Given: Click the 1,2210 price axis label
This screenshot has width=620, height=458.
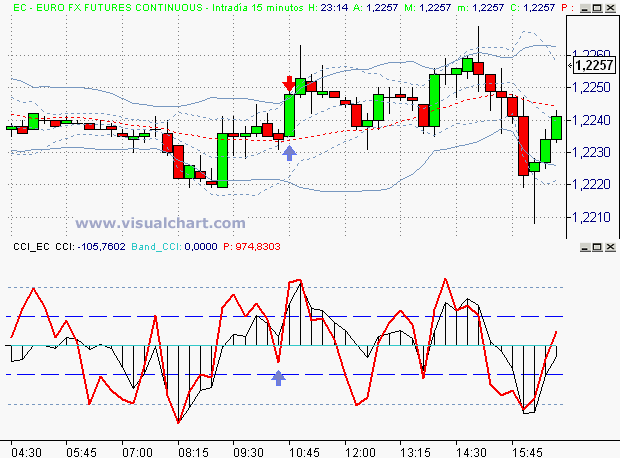Looking at the screenshot, I should tap(592, 217).
